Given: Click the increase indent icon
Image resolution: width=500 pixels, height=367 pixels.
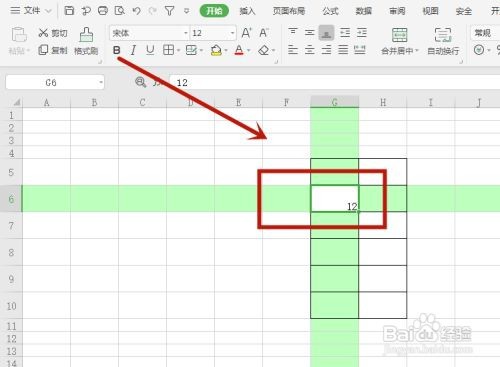Looking at the screenshot, I should (362, 33).
